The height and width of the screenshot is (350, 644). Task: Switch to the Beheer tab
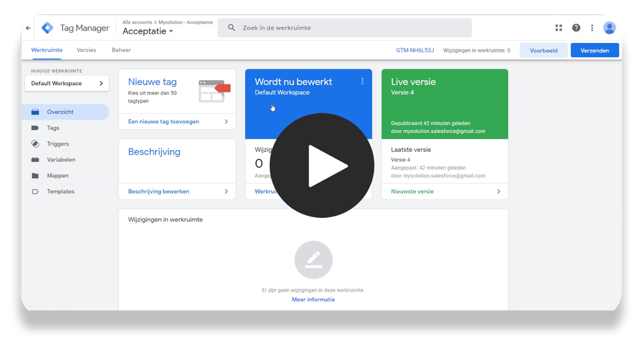point(121,50)
